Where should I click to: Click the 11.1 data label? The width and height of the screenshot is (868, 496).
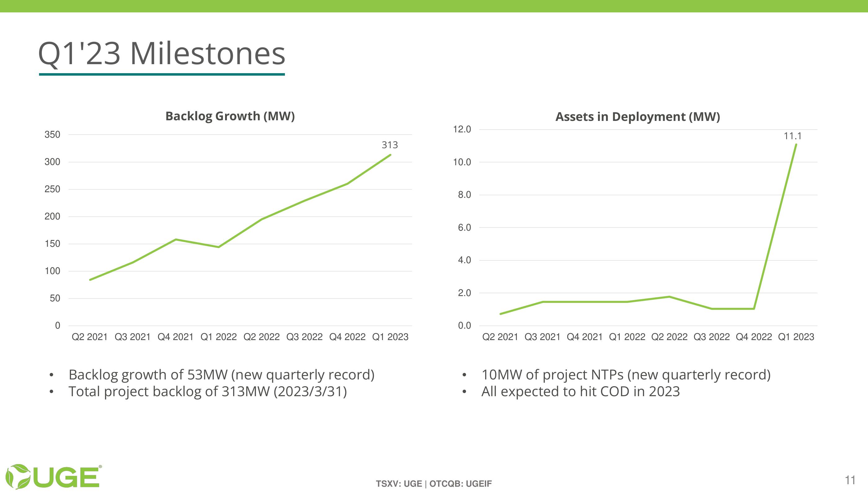pyautogui.click(x=793, y=136)
